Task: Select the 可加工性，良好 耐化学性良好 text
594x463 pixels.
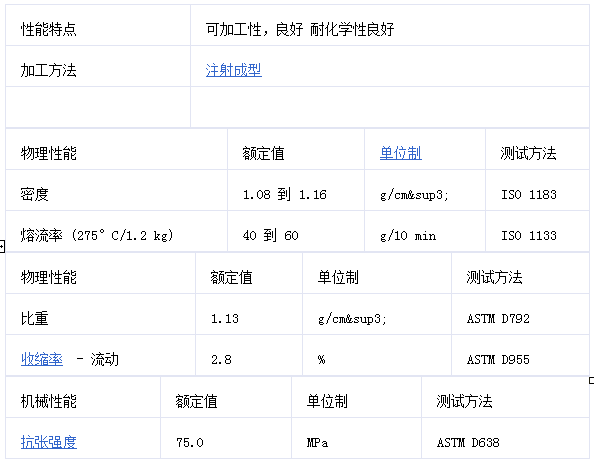Action: (x=300, y=29)
